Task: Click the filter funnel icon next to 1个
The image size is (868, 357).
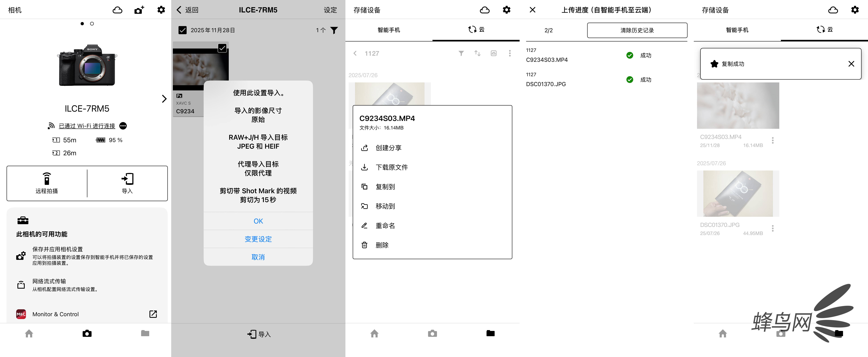Action: click(334, 30)
